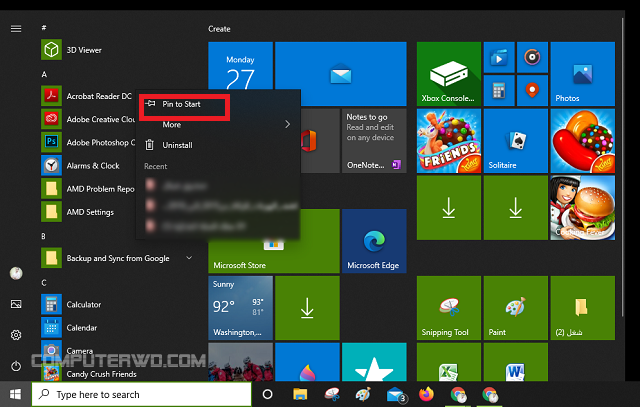Launch Acrobat Reader DC
640x407 pixels.
point(88,96)
